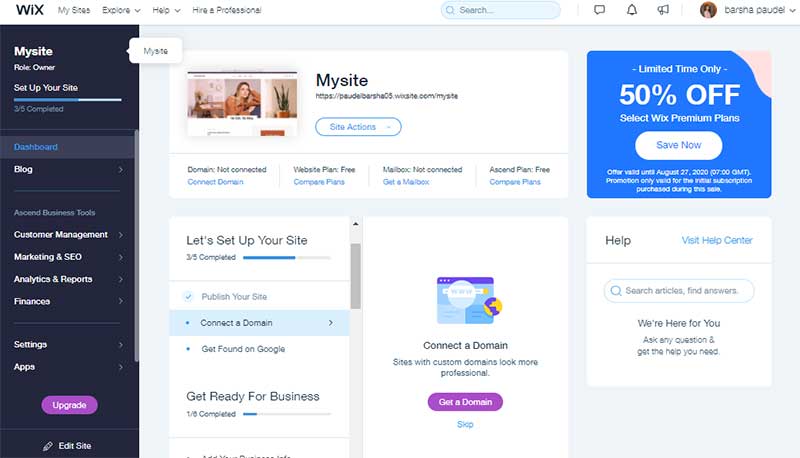Click the Mysite website thumbnail
This screenshot has width=800, height=458.
[242, 104]
